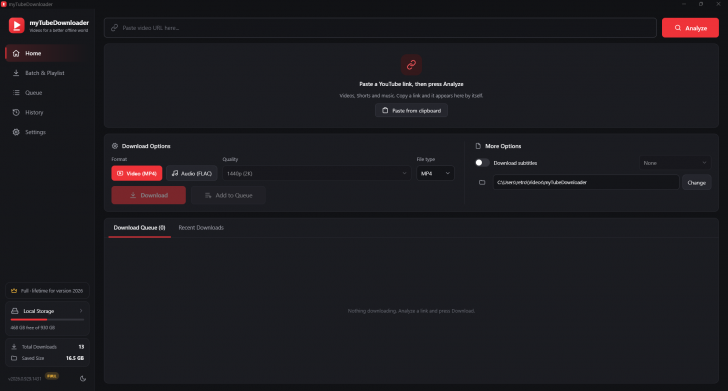Image resolution: width=728 pixels, height=391 pixels.
Task: Click the red Analyze button
Action: coord(690,28)
